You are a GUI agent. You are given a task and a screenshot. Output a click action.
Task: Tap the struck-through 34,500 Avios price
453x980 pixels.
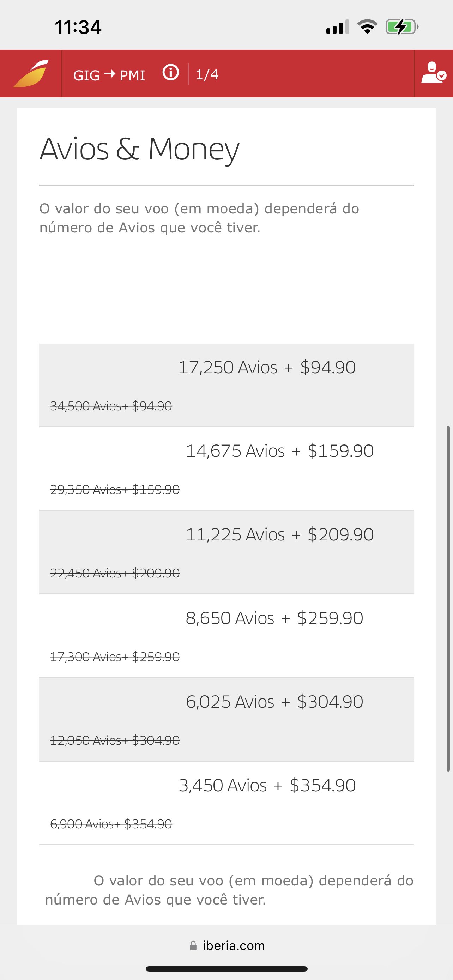click(x=111, y=406)
